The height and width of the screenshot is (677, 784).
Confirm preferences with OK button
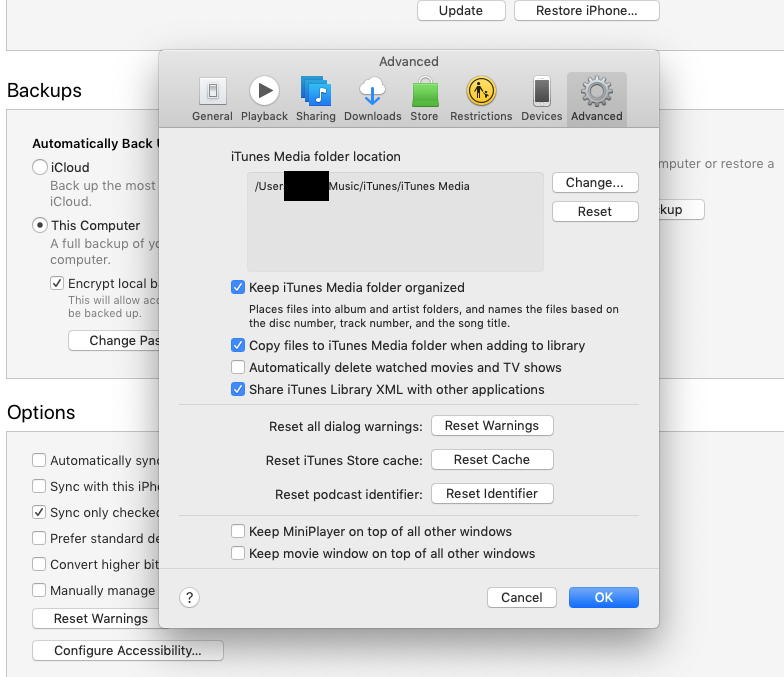(604, 598)
